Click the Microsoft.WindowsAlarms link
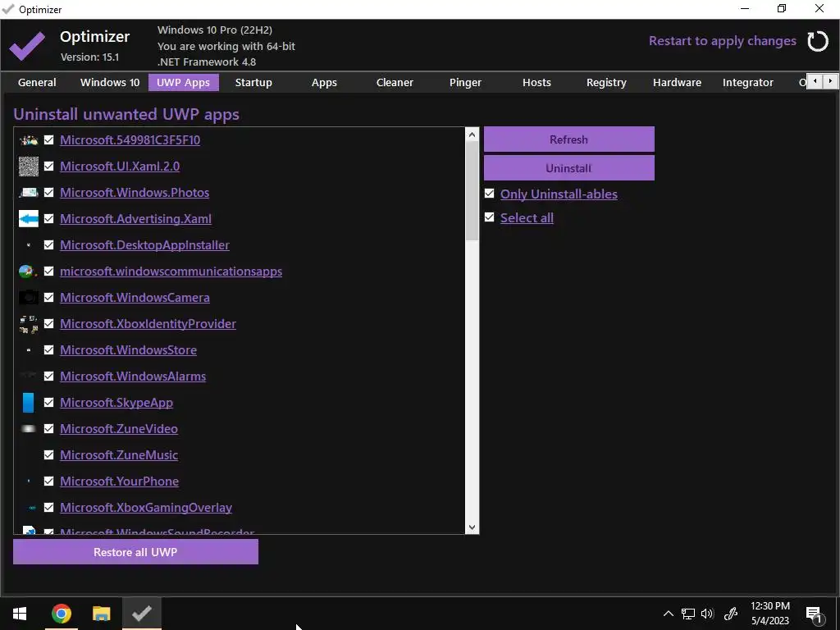 133,376
